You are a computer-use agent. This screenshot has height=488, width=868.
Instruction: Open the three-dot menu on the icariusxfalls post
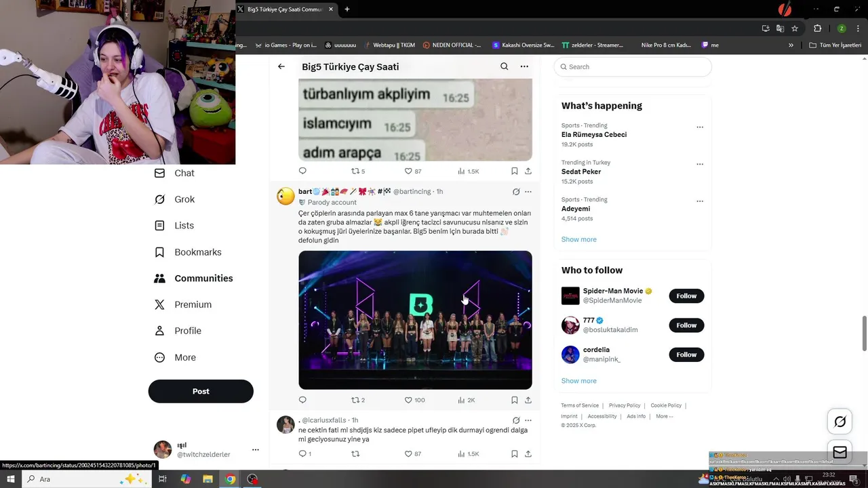click(528, 420)
